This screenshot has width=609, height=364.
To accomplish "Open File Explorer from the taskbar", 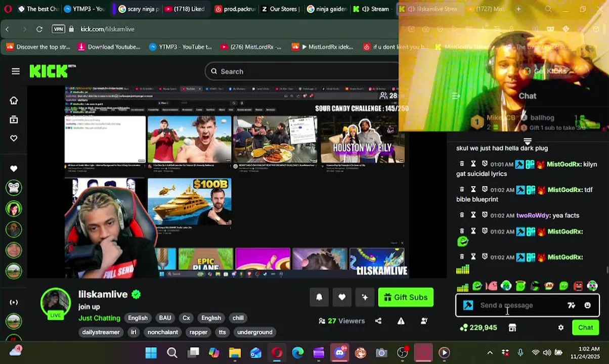I will click(x=235, y=353).
